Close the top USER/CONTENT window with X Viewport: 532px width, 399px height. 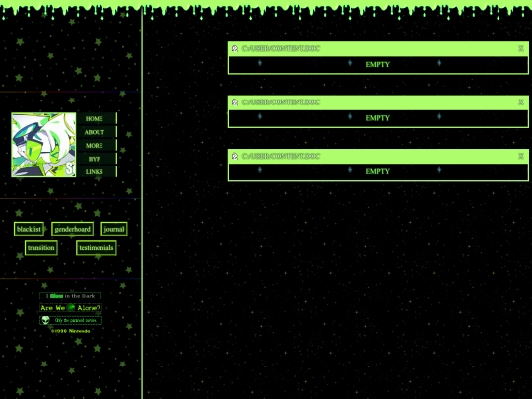pos(521,49)
